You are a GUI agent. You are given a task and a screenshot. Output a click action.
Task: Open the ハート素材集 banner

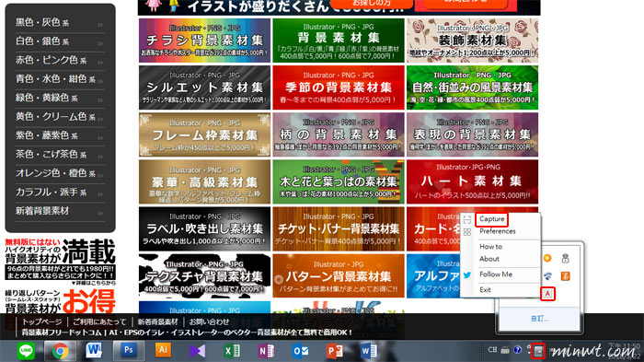tap(472, 182)
